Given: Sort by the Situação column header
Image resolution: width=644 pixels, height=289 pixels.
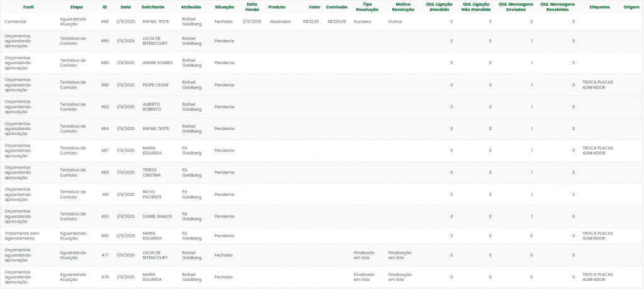Looking at the screenshot, I should point(224,7).
